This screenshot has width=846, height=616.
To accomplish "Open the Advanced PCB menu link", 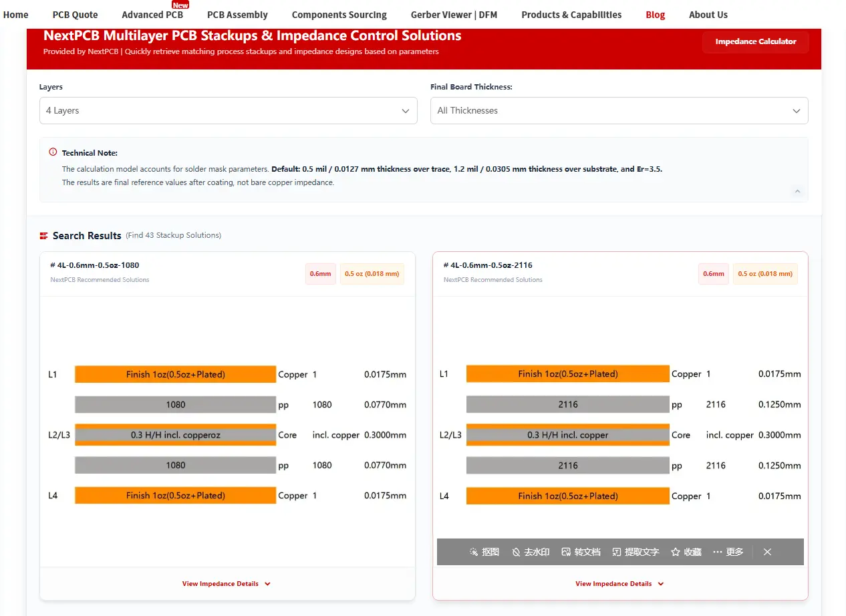I will 152,15.
